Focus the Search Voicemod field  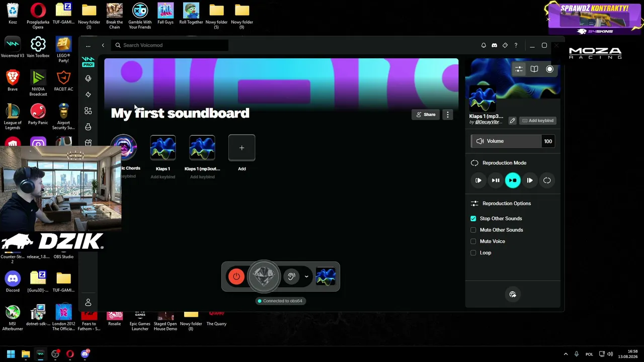tap(170, 45)
